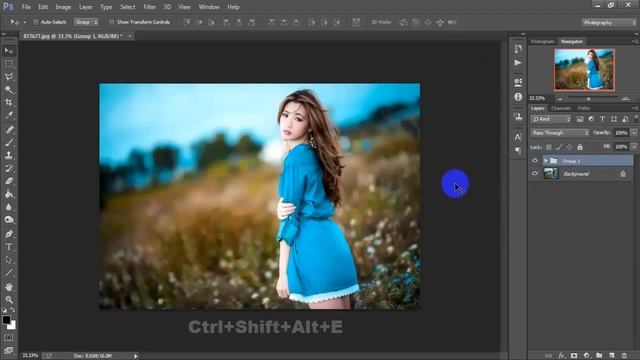Image resolution: width=640 pixels, height=360 pixels.
Task: Select the Blur tool
Action: tap(9, 207)
